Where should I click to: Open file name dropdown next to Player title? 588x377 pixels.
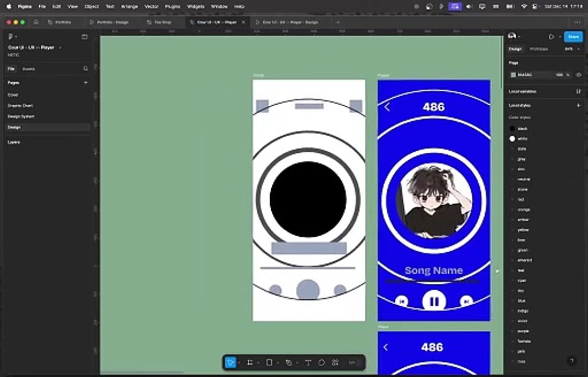point(60,48)
